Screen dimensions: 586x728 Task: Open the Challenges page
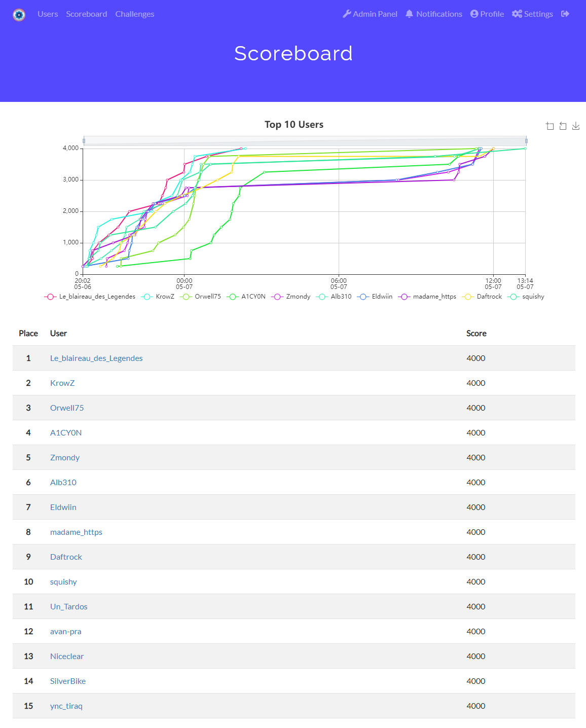click(x=135, y=14)
